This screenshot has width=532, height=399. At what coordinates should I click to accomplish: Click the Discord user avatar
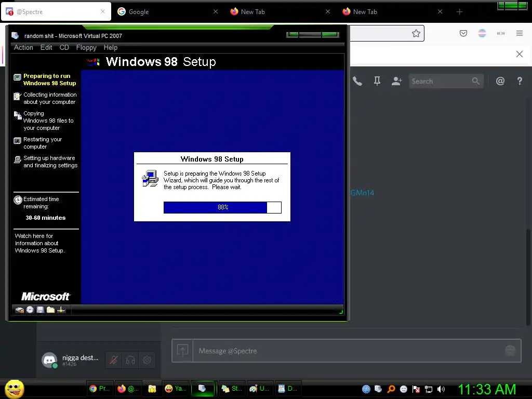pos(49,360)
